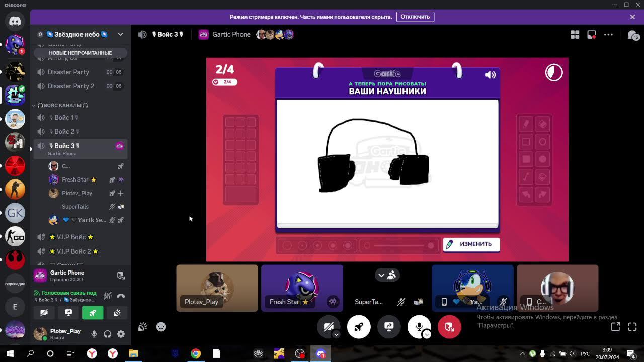This screenshot has width=644, height=362.
Task: Open user settings gear
Action: (121, 334)
